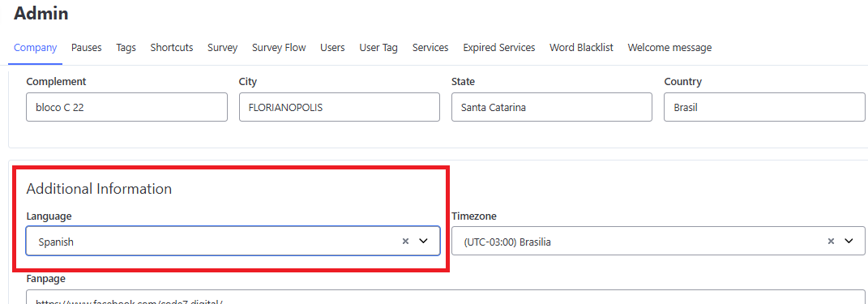Click the Country field label
The width and height of the screenshot is (868, 304).
pyautogui.click(x=682, y=81)
